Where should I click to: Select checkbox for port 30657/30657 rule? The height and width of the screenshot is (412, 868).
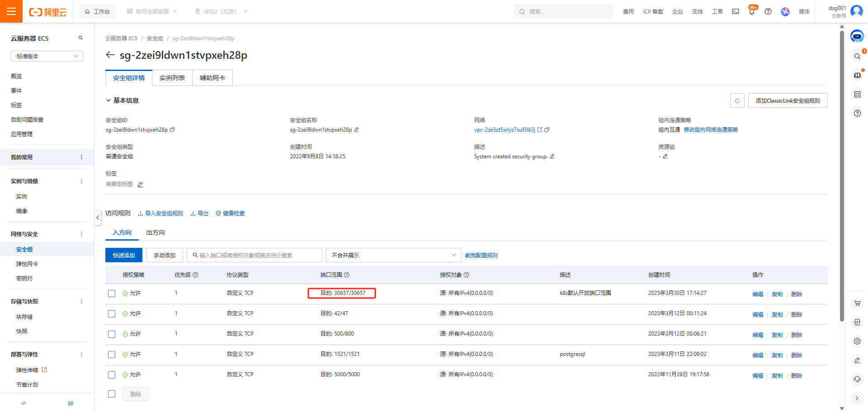112,294
